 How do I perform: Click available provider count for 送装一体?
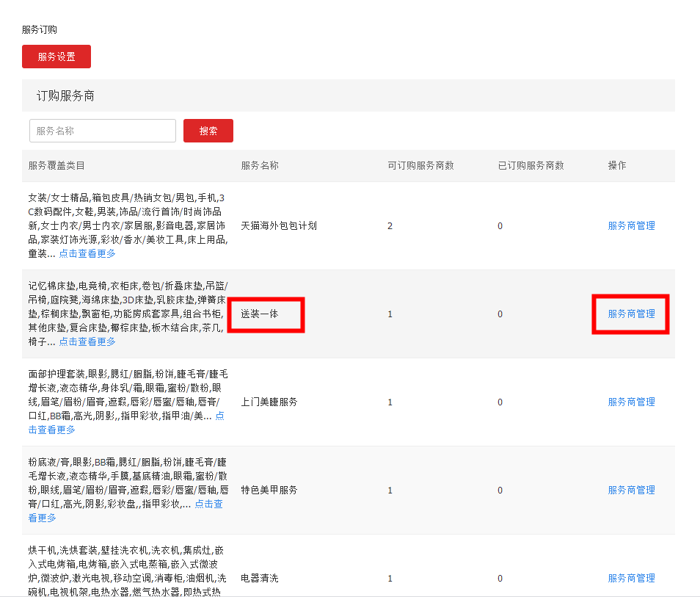click(390, 314)
